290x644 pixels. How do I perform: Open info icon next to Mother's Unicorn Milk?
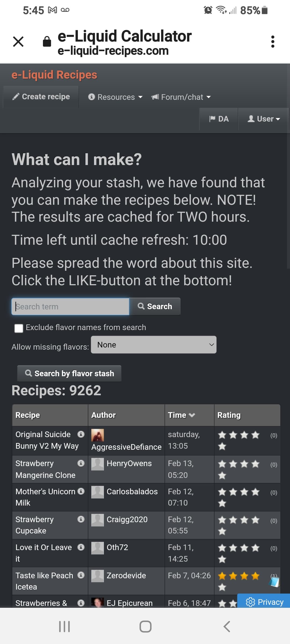(x=81, y=491)
